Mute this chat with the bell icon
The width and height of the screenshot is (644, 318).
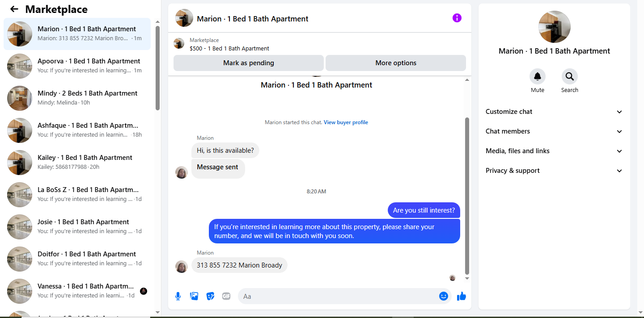(x=538, y=76)
